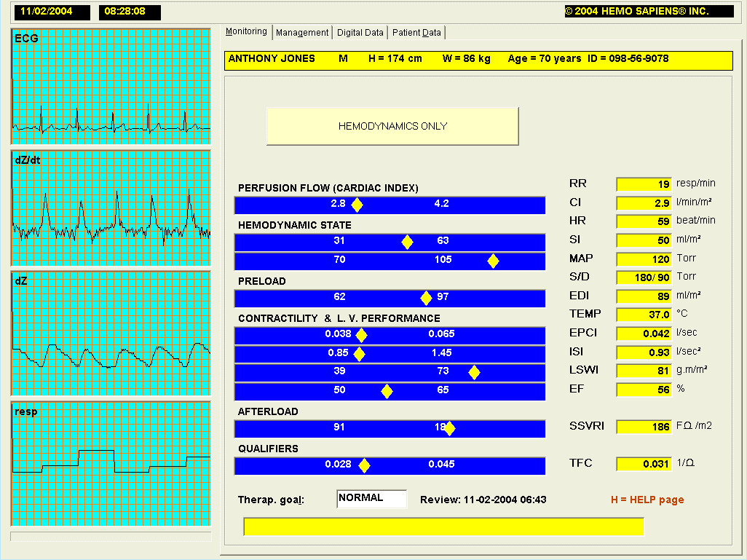Click the EPCI value field showing 0.042
Image resolution: width=747 pixels, height=560 pixels.
point(644,334)
